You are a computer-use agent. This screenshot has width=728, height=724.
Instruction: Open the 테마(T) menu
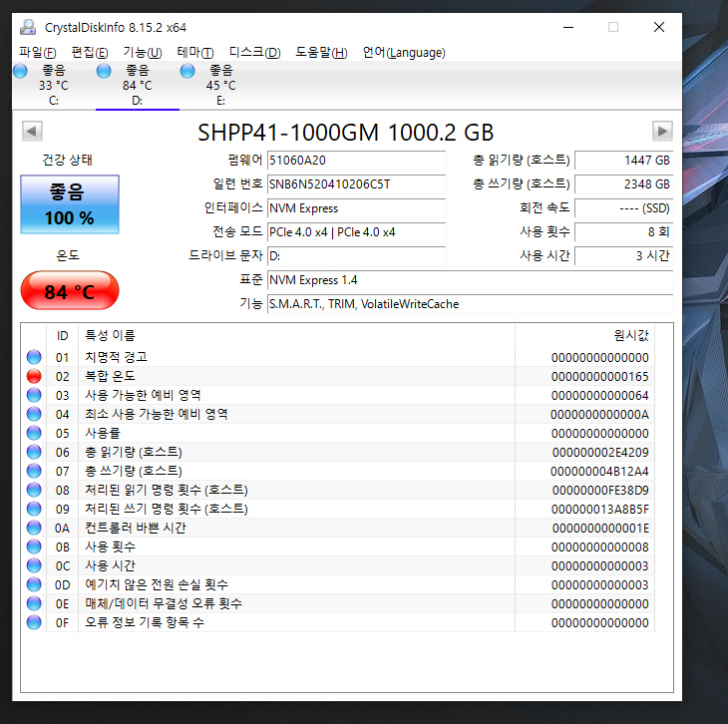coord(195,53)
